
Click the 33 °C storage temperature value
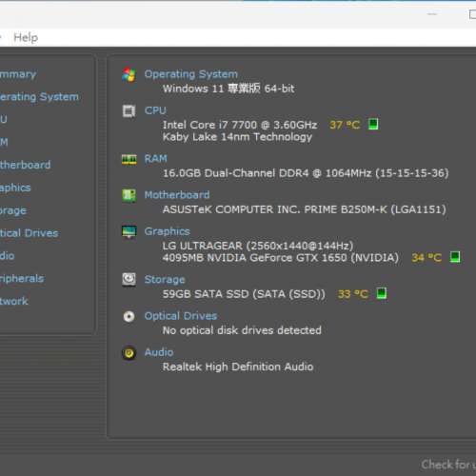353,294
